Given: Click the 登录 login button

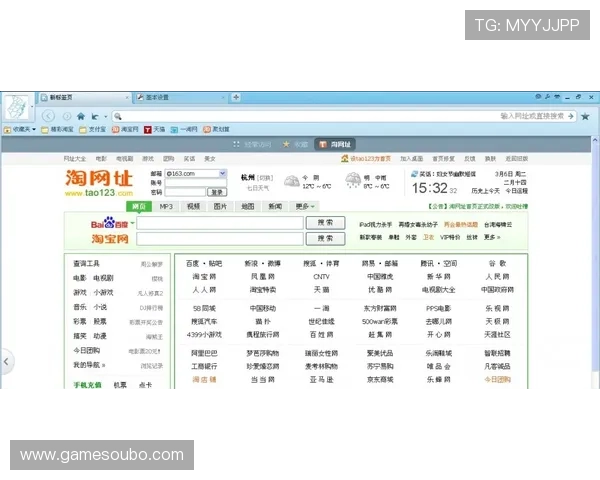Looking at the screenshot, I should [217, 192].
